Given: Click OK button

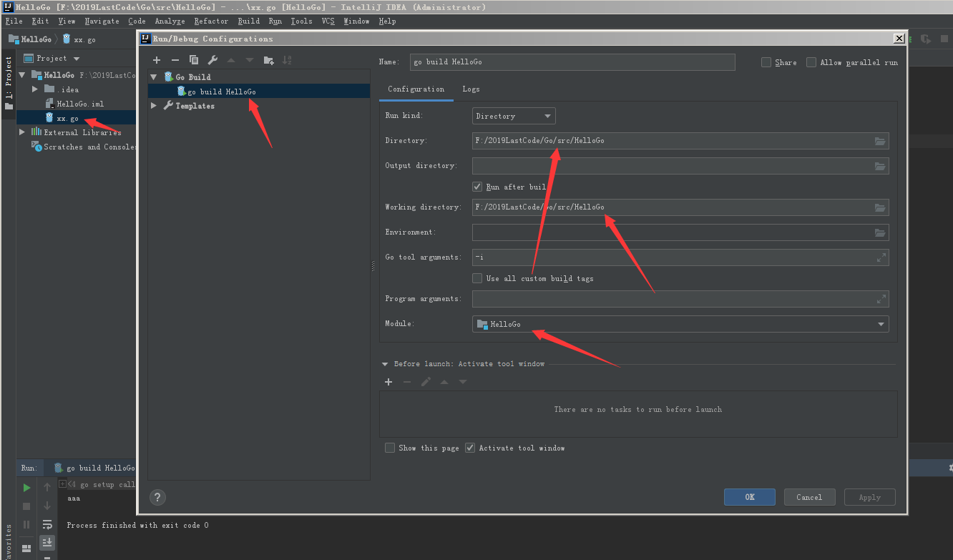Looking at the screenshot, I should 750,497.
